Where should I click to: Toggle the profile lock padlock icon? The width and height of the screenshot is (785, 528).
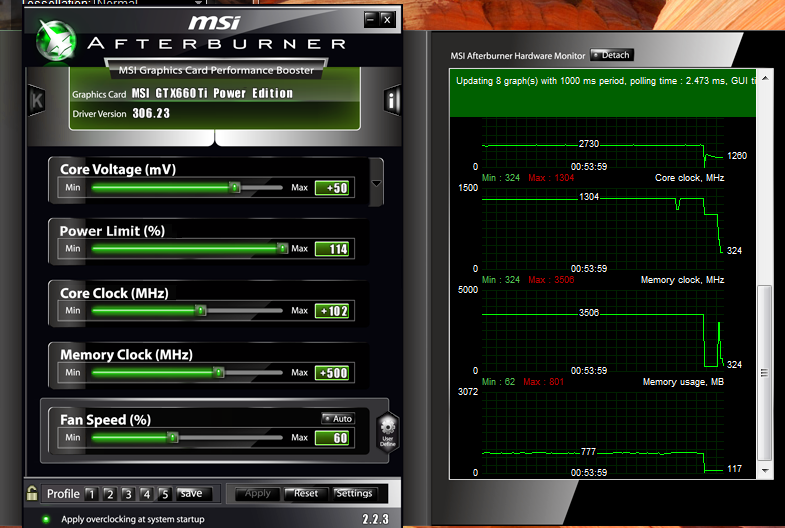32,493
